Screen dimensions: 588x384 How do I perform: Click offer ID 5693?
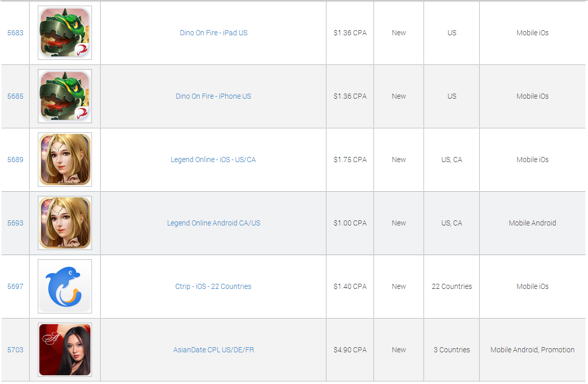pos(15,223)
